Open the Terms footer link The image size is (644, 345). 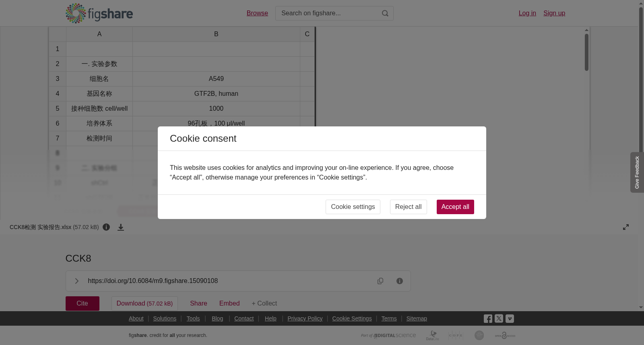click(x=389, y=318)
